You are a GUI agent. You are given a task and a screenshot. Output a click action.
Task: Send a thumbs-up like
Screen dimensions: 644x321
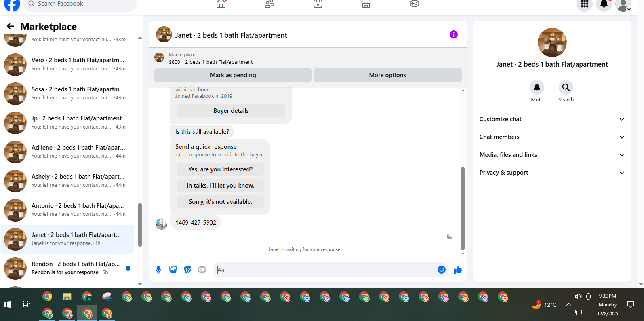(x=458, y=270)
